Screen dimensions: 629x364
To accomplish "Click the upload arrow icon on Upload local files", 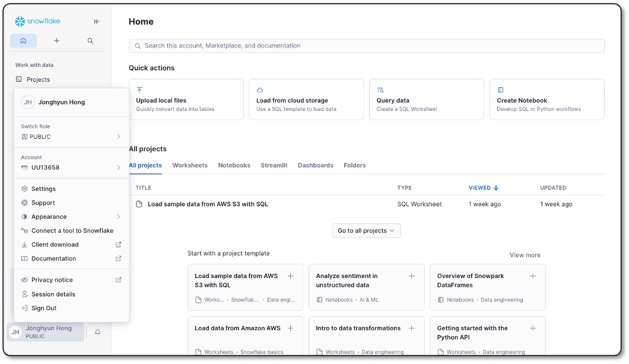I will (139, 90).
